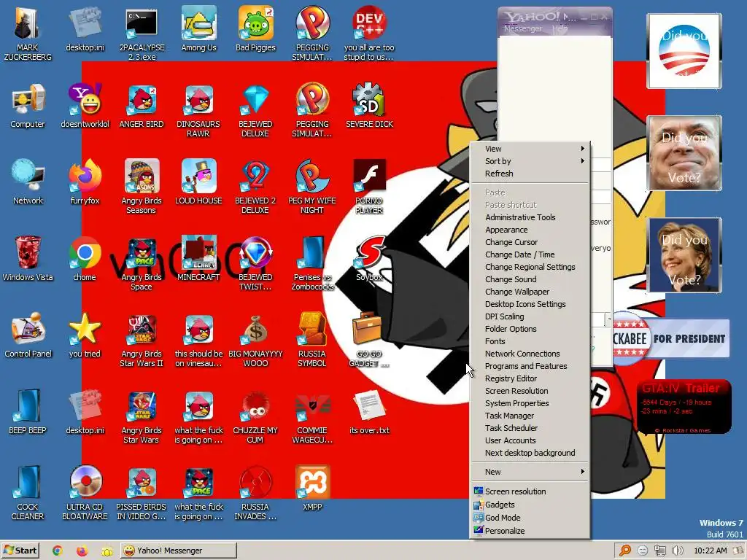Select Task Manager in context menu
The height and width of the screenshot is (560, 747).
[530, 415]
